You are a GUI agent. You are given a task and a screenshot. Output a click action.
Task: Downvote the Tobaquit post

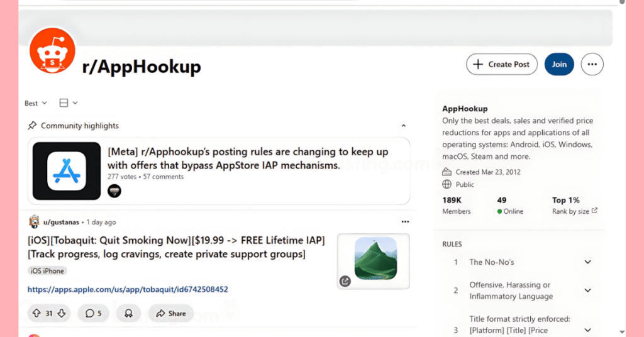click(62, 313)
